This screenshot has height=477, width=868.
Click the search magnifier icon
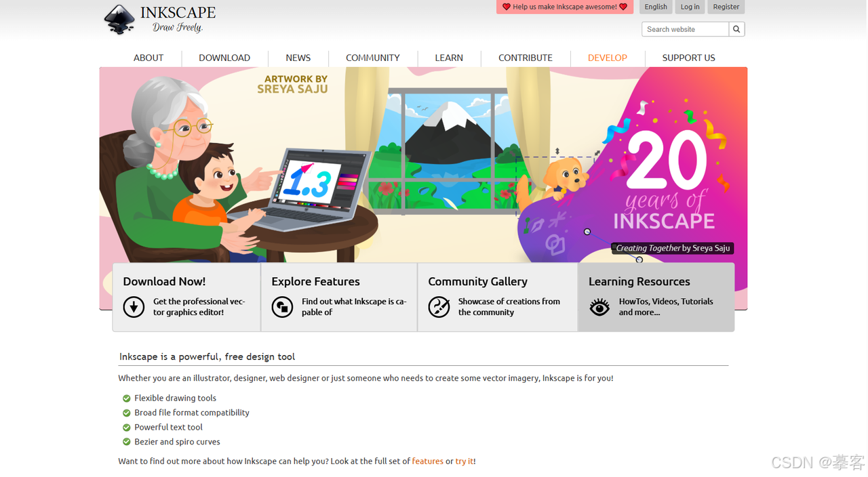736,29
